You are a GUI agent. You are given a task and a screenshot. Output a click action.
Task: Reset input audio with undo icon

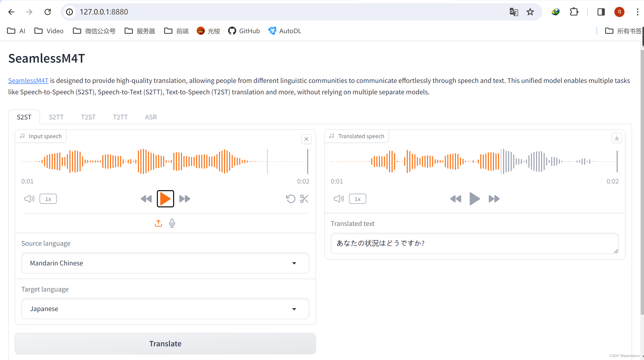click(x=290, y=199)
